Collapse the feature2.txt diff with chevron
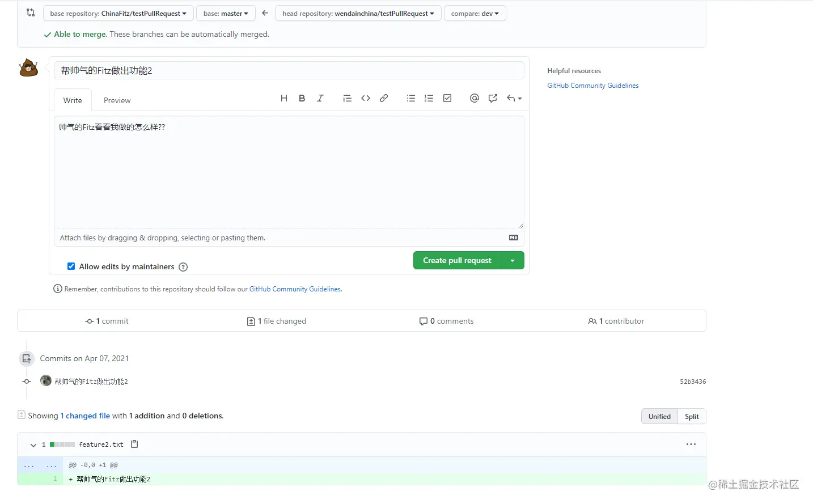Screen dimensions: 813x504 click(33, 445)
